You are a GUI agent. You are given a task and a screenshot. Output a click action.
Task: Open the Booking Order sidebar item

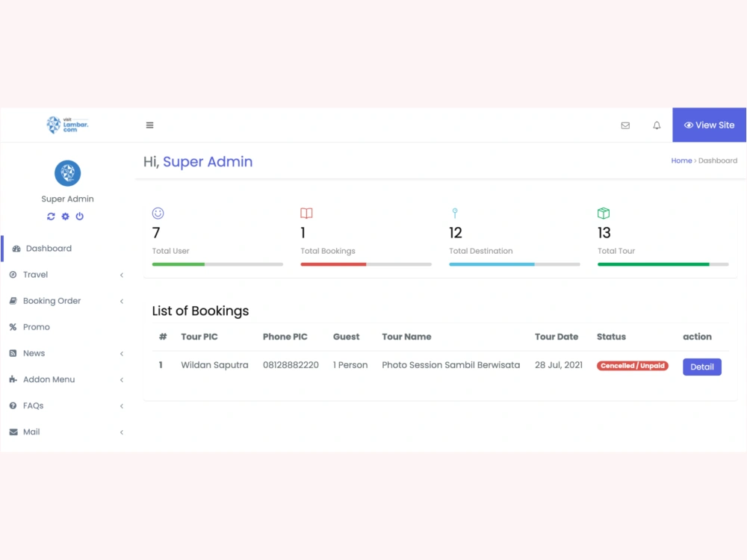click(x=68, y=301)
